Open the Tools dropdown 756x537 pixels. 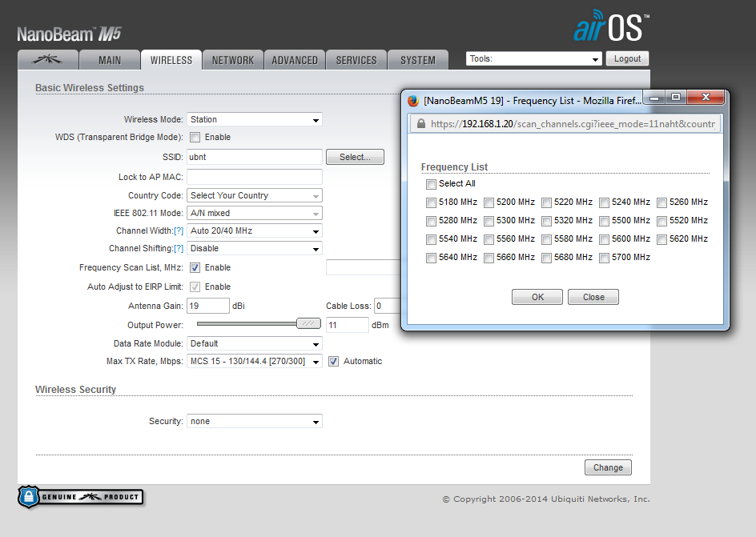pyautogui.click(x=533, y=58)
